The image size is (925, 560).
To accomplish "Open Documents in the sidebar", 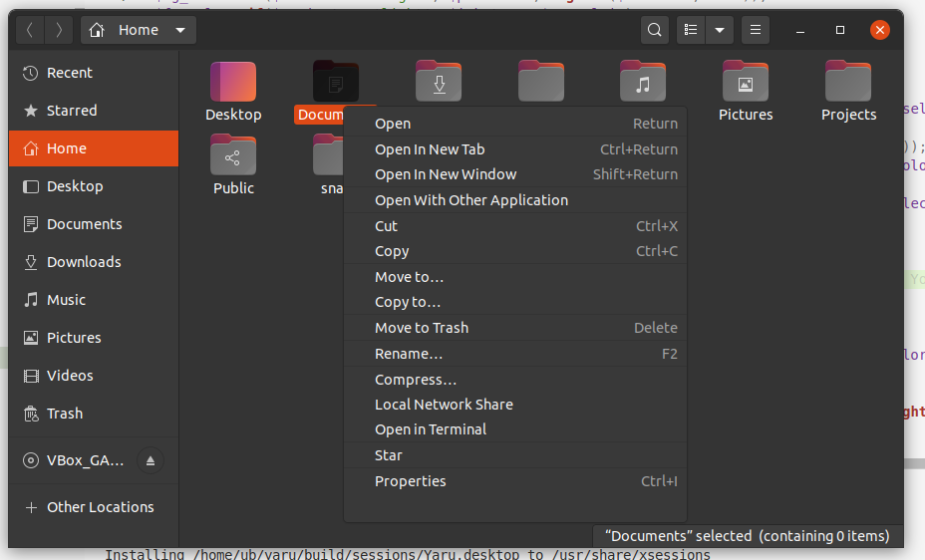I will point(94,224).
